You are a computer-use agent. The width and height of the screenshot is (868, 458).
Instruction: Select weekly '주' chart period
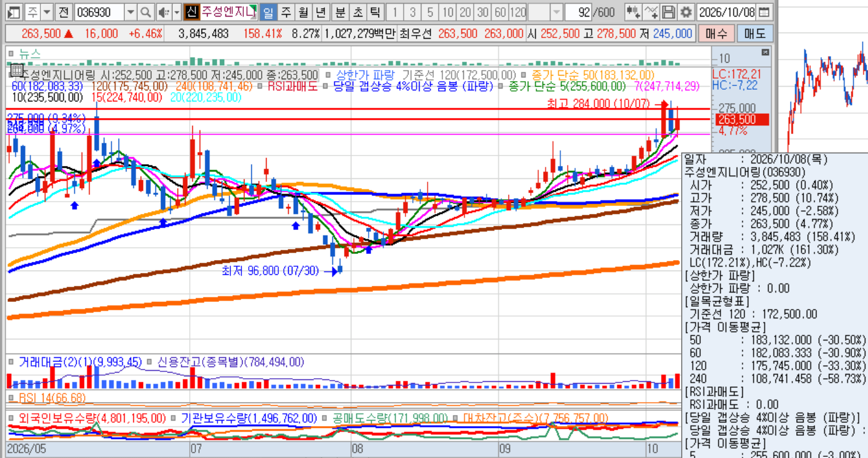[286, 12]
